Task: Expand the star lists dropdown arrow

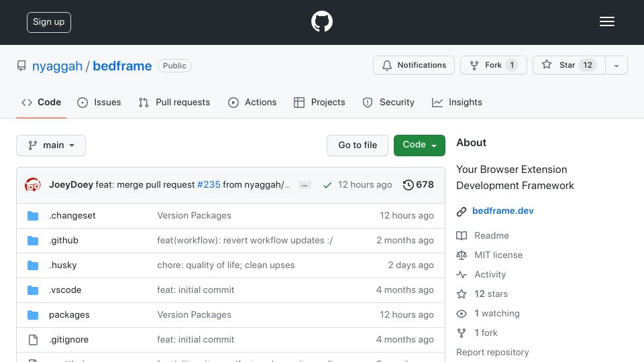Action: coord(616,66)
